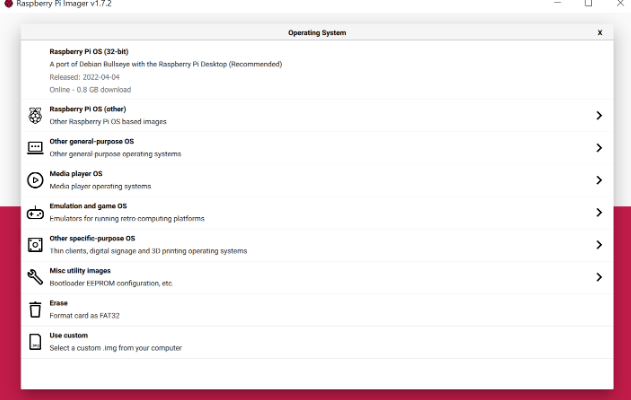Screen dimensions: 631x400
Task: Expand Misc utility images chevron arrow
Action: [x=599, y=277]
